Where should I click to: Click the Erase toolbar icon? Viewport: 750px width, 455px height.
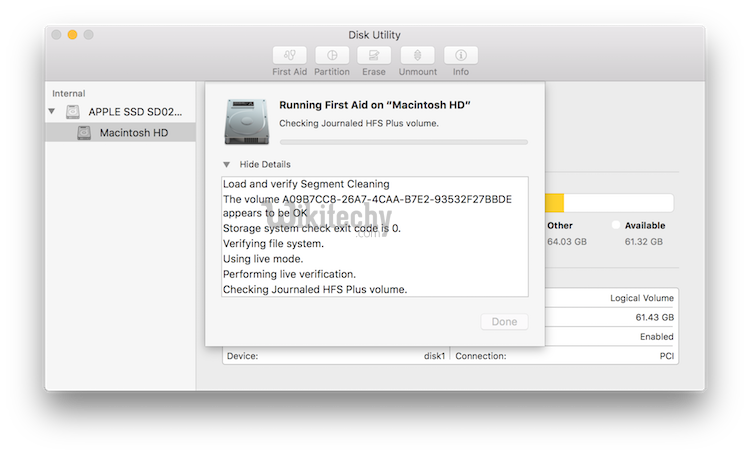(374, 56)
